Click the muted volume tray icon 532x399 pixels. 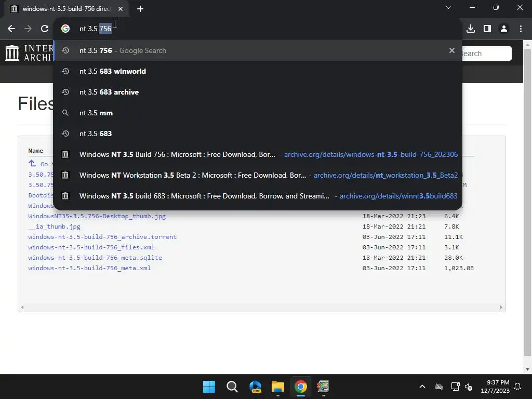click(x=469, y=387)
